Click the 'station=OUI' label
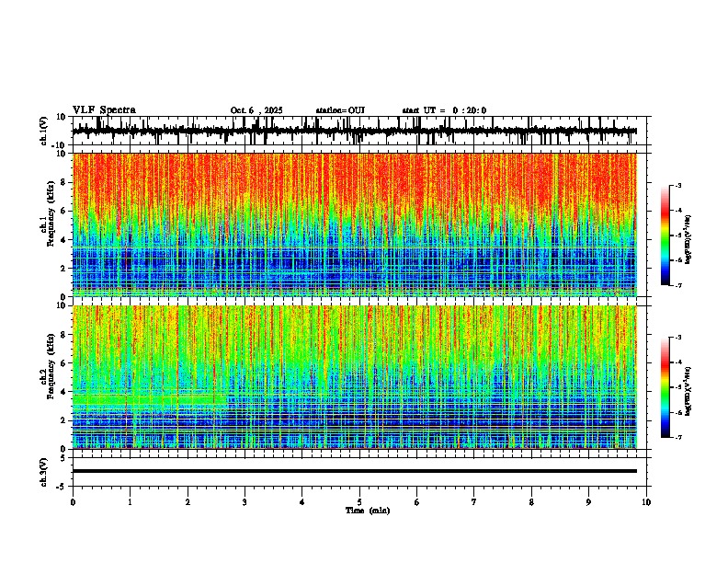 click(340, 110)
